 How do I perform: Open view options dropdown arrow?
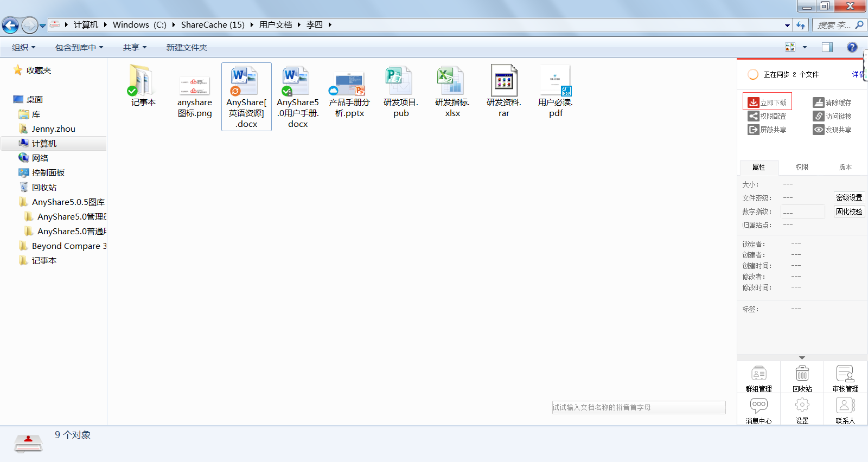[805, 47]
